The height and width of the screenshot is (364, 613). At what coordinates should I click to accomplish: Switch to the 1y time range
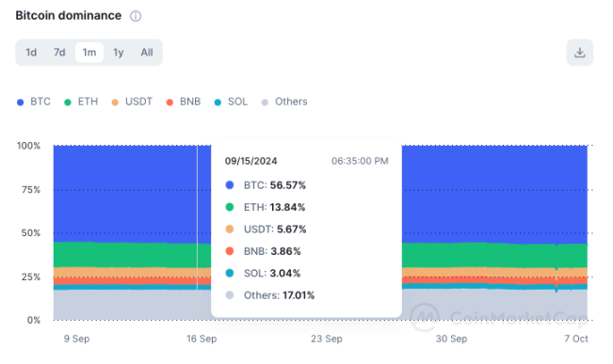pyautogui.click(x=118, y=53)
